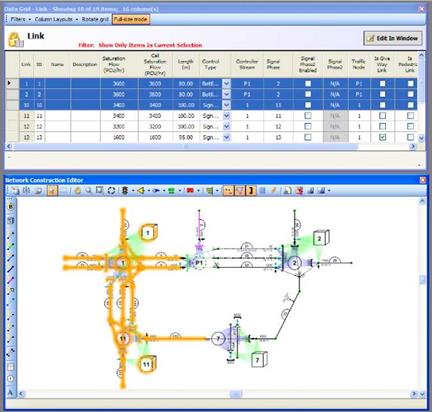The height and width of the screenshot is (412, 432).
Task: Open Control Type dropdown for link 10
Action: [x=226, y=105]
